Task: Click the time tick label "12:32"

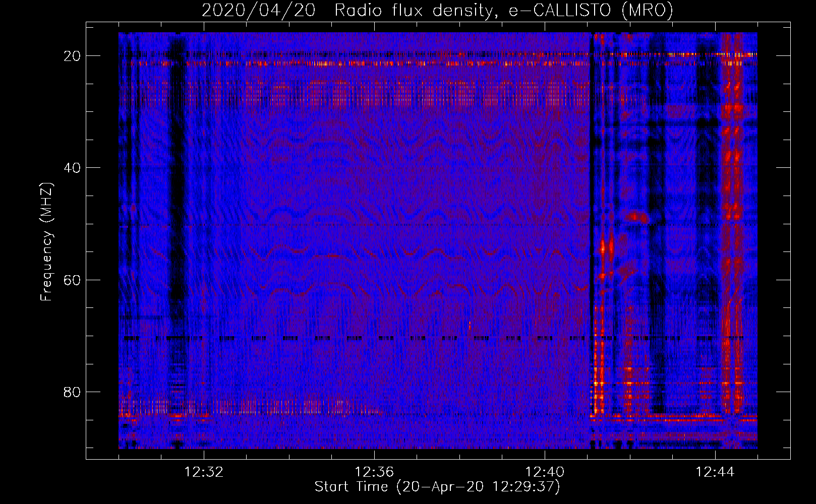Action: [204, 472]
